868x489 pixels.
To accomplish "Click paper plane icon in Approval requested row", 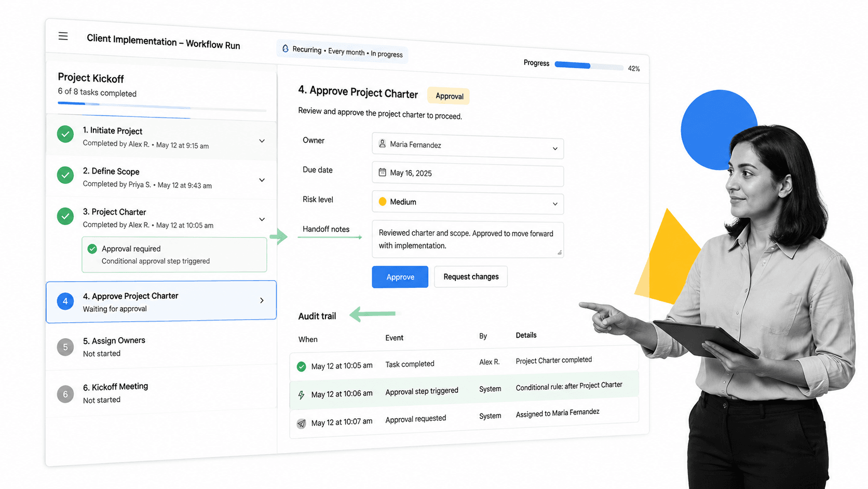I will click(x=301, y=424).
